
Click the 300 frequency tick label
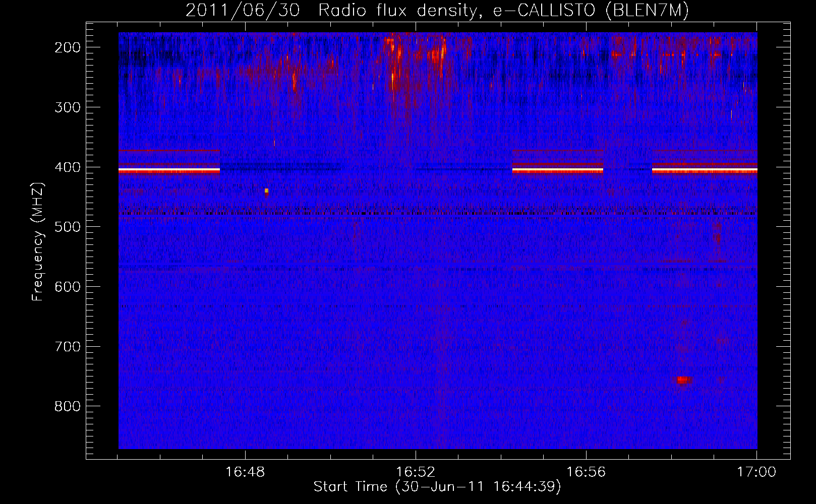(x=68, y=107)
